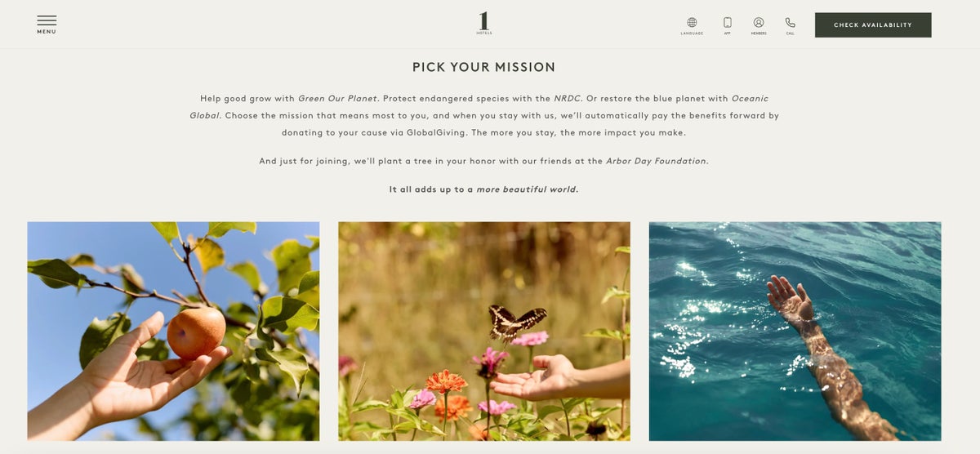980x454 pixels.
Task: Click the 'more beautiful world' italic text
Action: click(x=527, y=189)
